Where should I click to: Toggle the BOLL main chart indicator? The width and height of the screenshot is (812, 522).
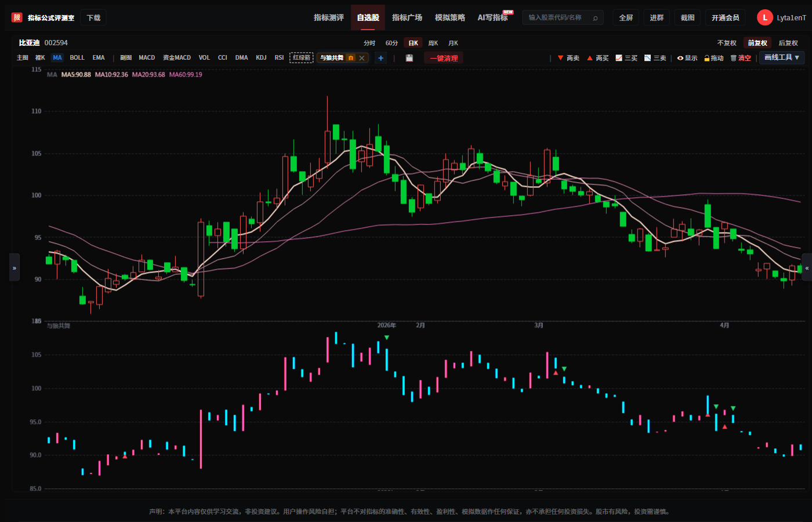[x=77, y=58]
